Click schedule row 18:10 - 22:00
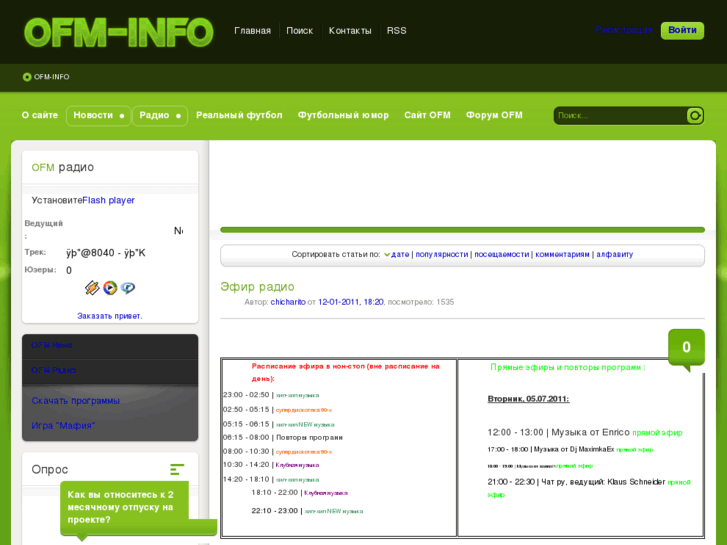Screen dimensions: 727x545 click(300, 493)
